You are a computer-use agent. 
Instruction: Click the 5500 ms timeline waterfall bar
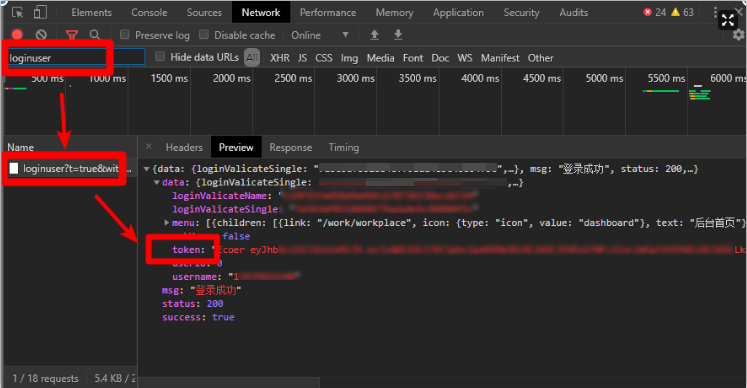coord(660,91)
